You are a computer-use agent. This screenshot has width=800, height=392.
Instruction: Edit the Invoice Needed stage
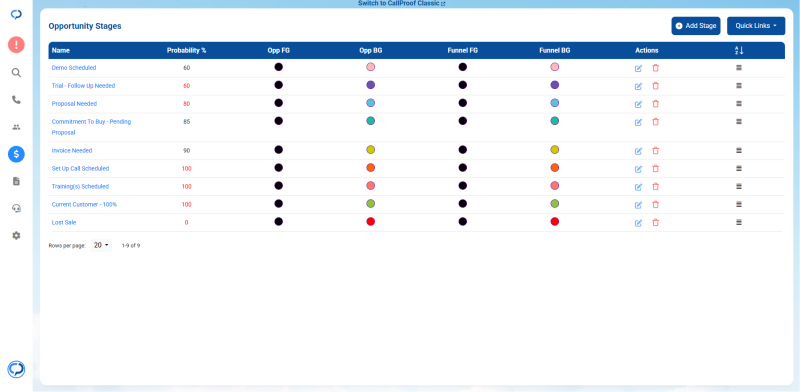pyautogui.click(x=638, y=151)
